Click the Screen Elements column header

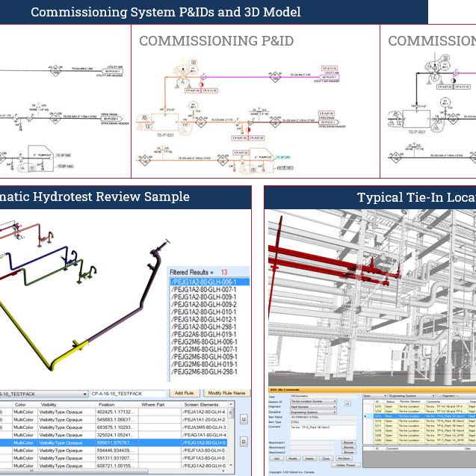pyautogui.click(x=204, y=404)
